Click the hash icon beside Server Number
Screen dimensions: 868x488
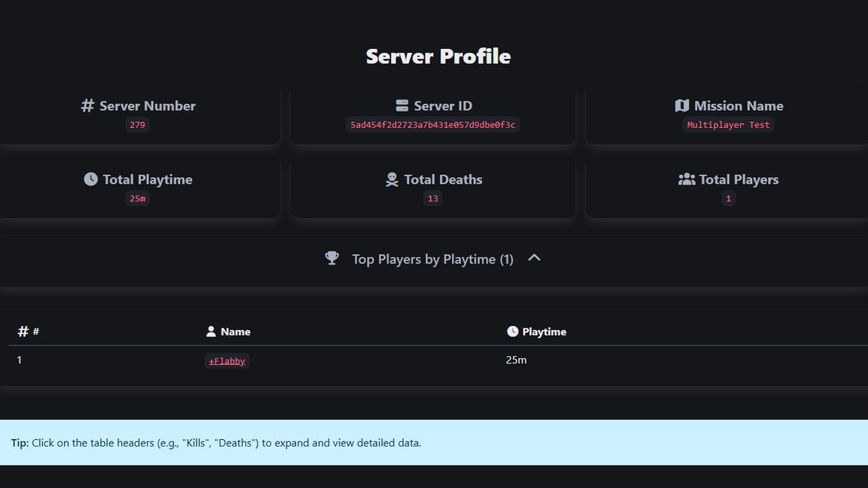(87, 106)
